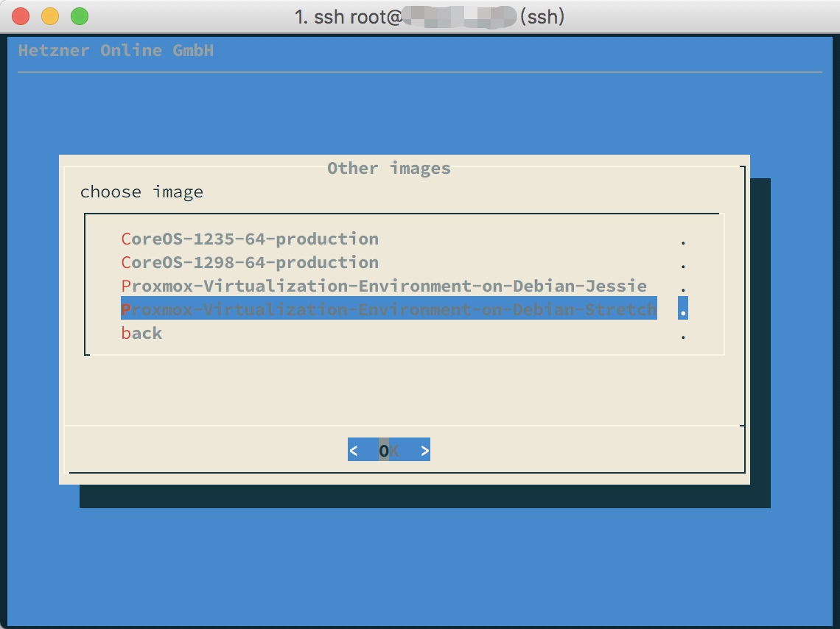Click the red close window button
The height and width of the screenshot is (629, 840).
tap(21, 16)
